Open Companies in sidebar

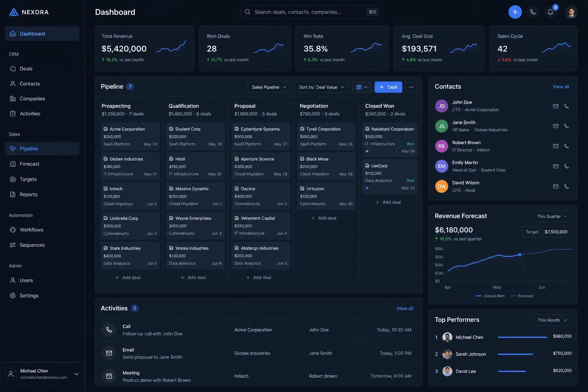point(42,98)
